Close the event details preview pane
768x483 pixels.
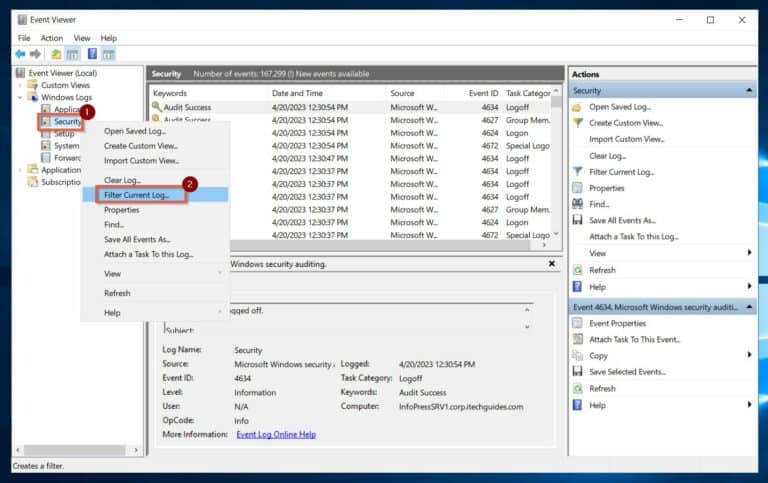click(x=552, y=264)
